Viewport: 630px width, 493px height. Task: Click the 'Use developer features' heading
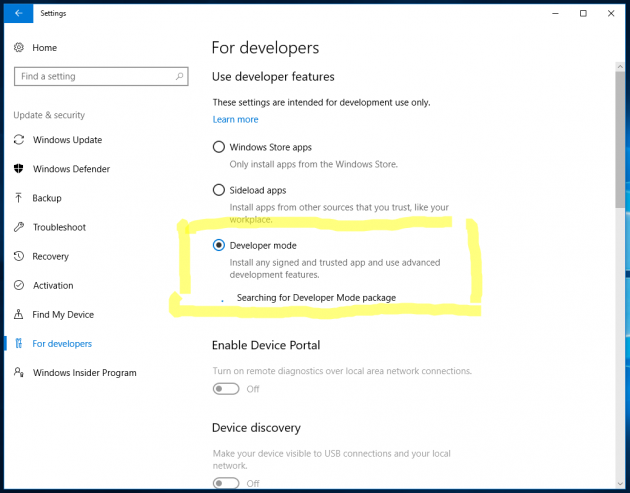pos(273,77)
